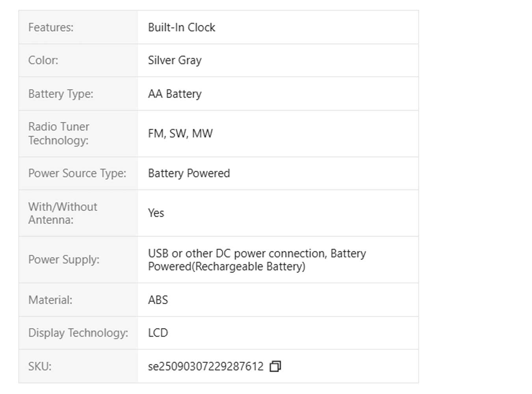The width and height of the screenshot is (532, 394).
Task: Click the Yes antenna value
Action: coord(156,213)
